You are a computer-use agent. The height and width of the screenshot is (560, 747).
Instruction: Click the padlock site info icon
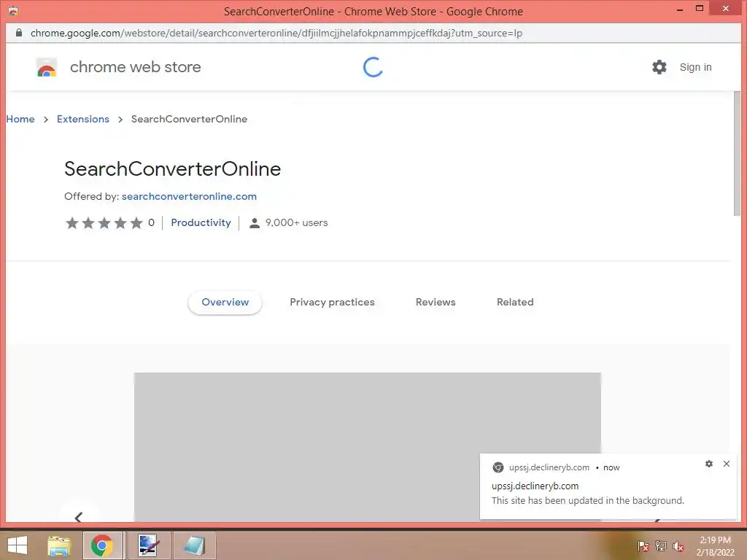click(x=18, y=33)
